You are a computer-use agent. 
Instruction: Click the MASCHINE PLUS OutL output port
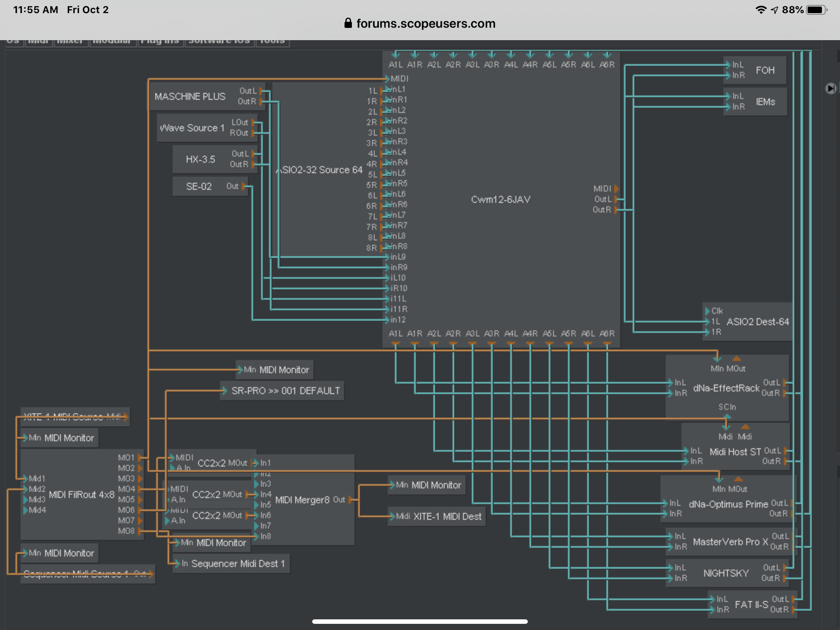pyautogui.click(x=261, y=91)
